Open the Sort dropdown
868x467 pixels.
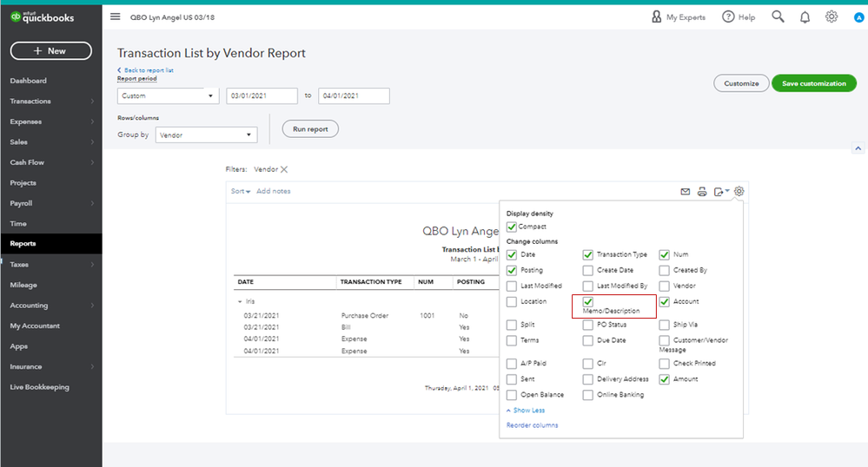[x=241, y=191]
